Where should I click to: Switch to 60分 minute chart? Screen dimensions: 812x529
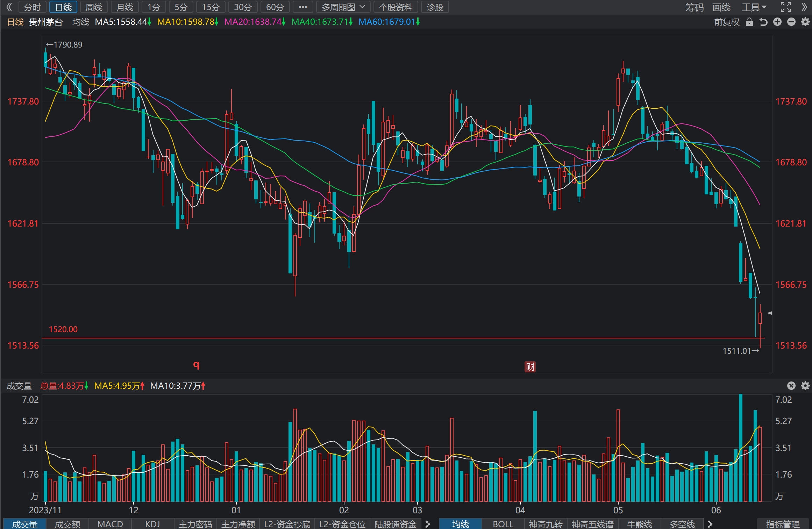(x=275, y=7)
